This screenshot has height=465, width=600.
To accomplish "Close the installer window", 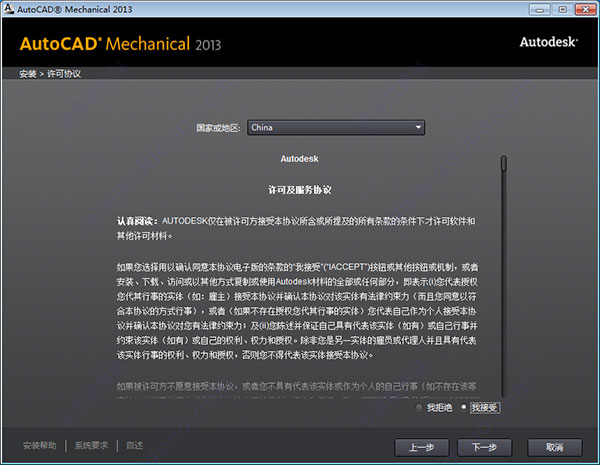I will [585, 10].
